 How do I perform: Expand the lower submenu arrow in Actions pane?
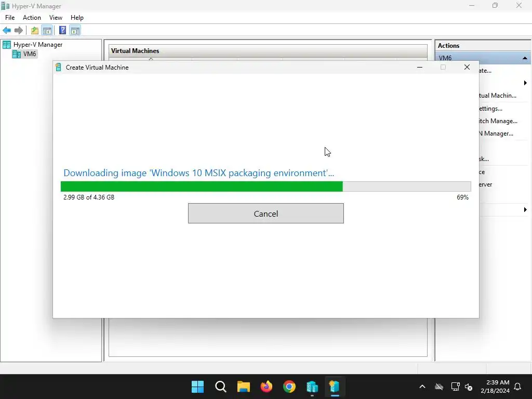(525, 210)
